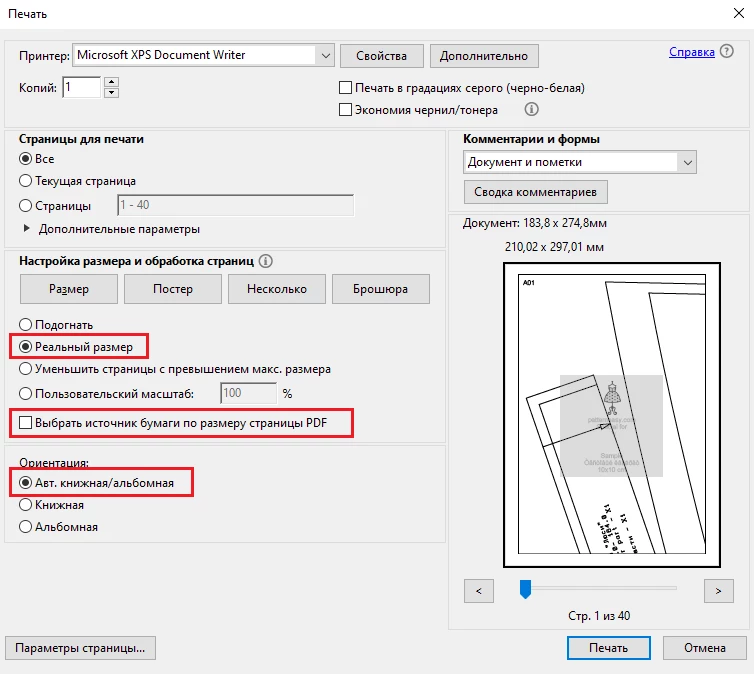Choose the Подогнать sizing option
Image resolution: width=754 pixels, height=674 pixels.
click(x=25, y=325)
